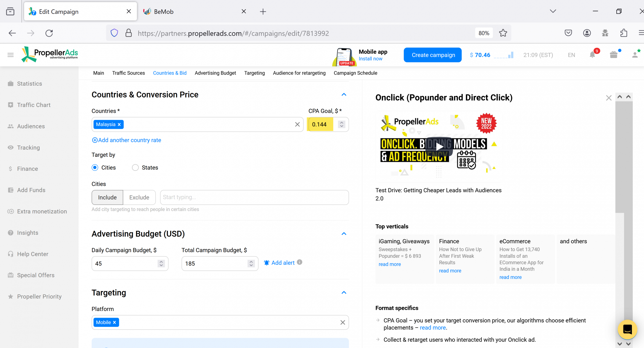Go to the Tracking section
Viewport: 644px width, 348px height.
(28, 147)
